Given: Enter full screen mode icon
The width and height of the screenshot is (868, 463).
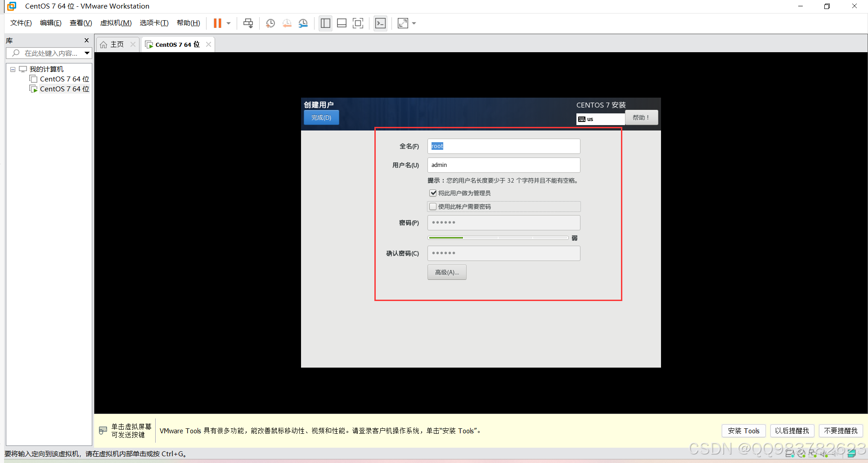Looking at the screenshot, I should [x=358, y=23].
